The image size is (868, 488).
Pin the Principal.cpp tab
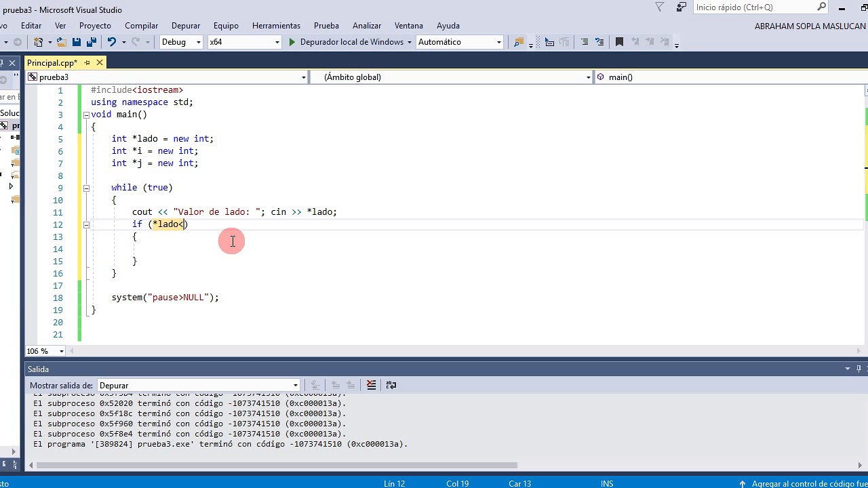coord(87,62)
